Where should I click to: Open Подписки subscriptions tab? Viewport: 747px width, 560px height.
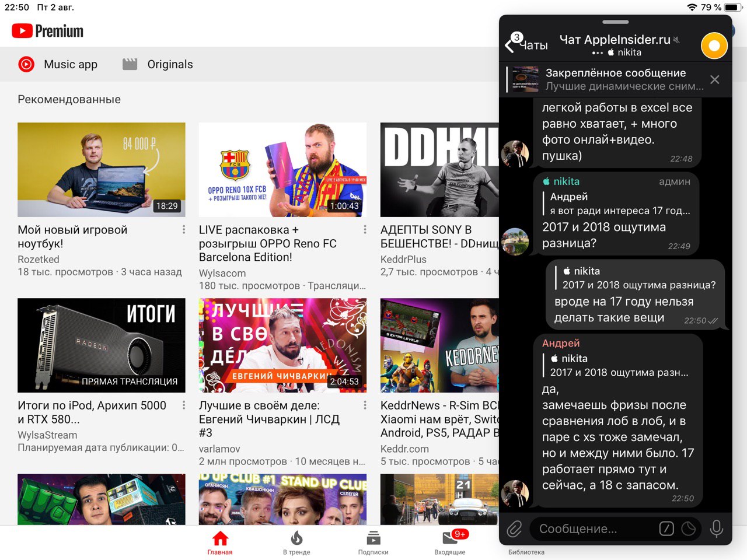373,542
